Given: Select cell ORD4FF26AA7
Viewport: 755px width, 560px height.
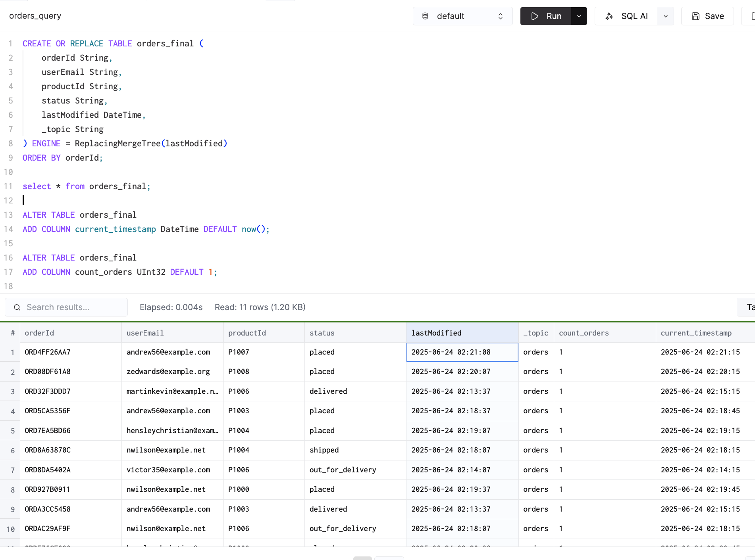Looking at the screenshot, I should 71,352.
